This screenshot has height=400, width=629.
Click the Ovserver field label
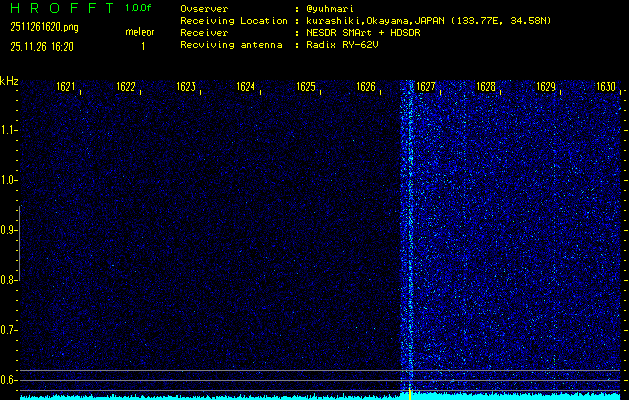point(204,9)
